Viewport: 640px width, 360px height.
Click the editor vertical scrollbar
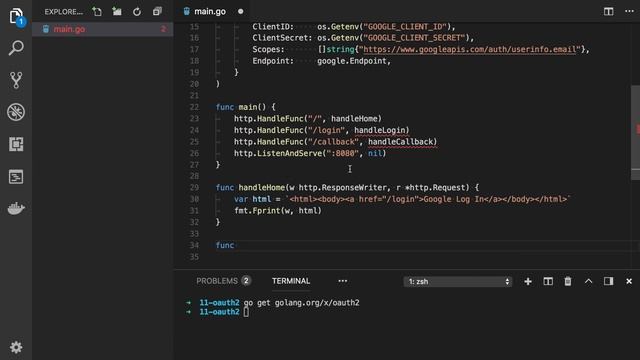(635, 133)
